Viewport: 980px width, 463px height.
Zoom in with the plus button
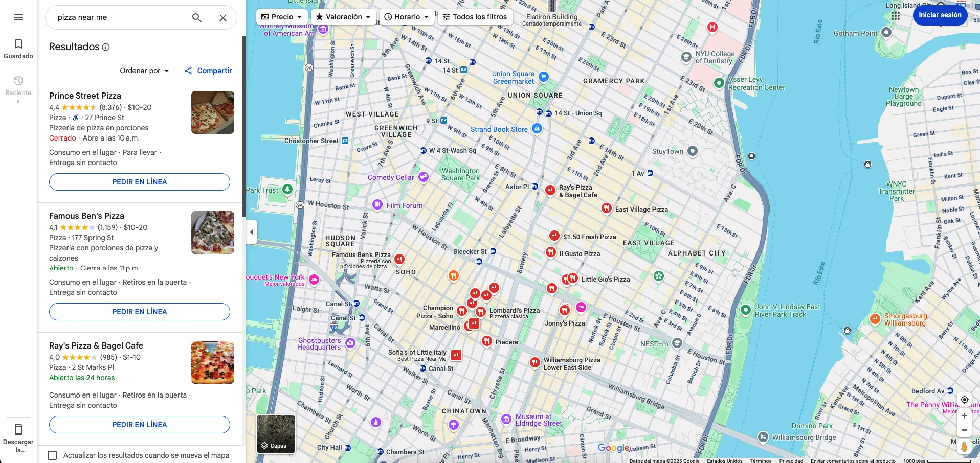[x=964, y=416]
